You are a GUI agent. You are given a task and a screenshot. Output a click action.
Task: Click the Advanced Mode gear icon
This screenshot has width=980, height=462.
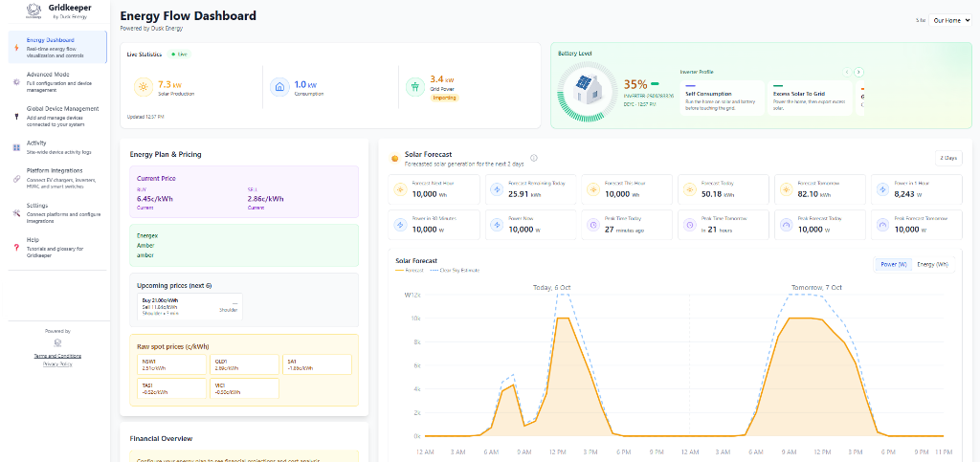16,82
